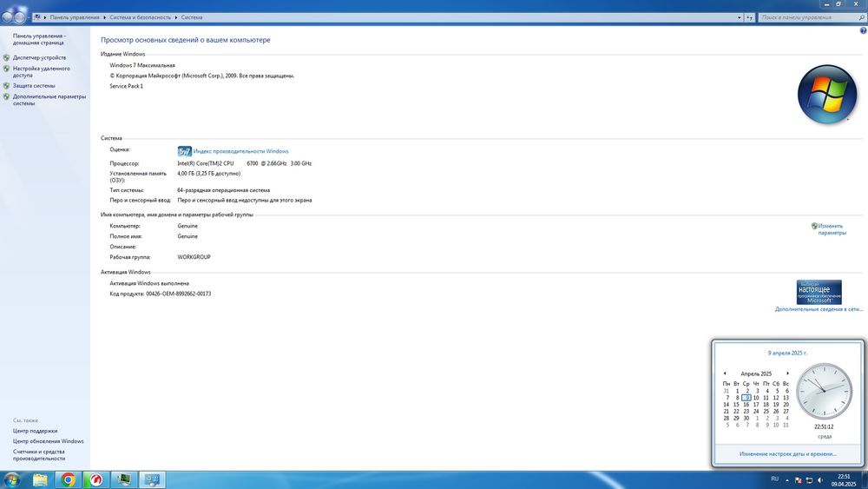Open Дополнительные сведения в сети link

819,309
